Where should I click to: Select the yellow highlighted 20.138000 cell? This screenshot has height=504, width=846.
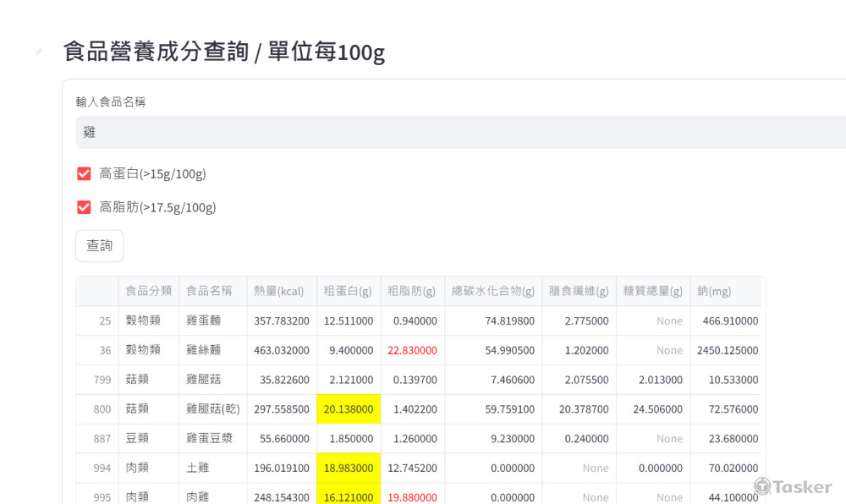tap(349, 409)
